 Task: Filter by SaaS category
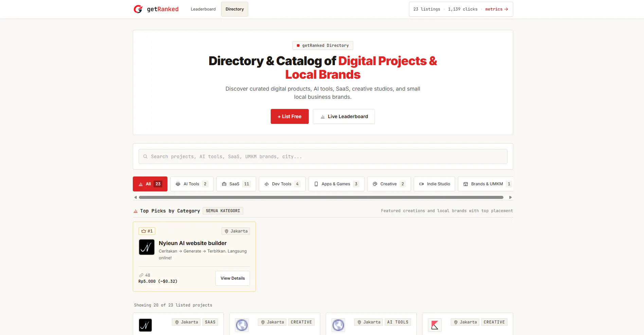coord(236,184)
